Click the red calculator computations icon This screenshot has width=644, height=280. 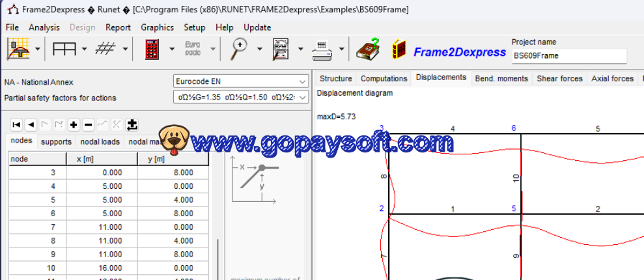pyautogui.click(x=152, y=49)
